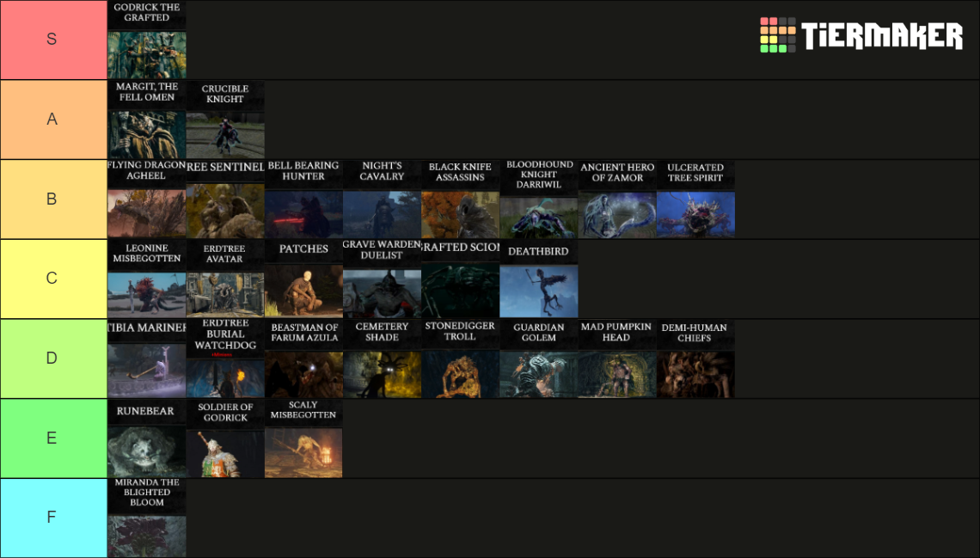Screen dimensions: 980x558
Task: Click the Night's Cavalry card
Action: tap(382, 199)
